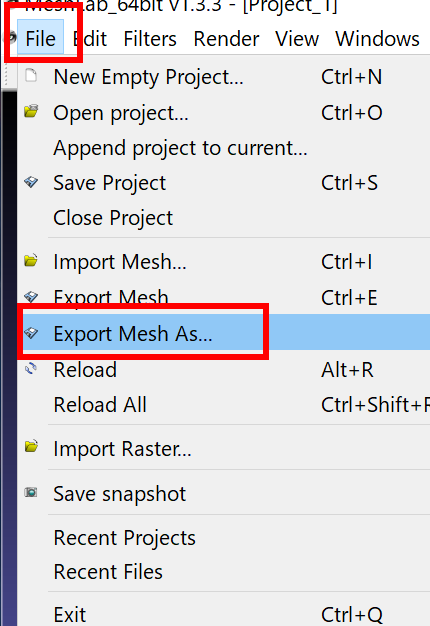Click the New Empty Project page icon
430x626 pixels.
click(31, 75)
